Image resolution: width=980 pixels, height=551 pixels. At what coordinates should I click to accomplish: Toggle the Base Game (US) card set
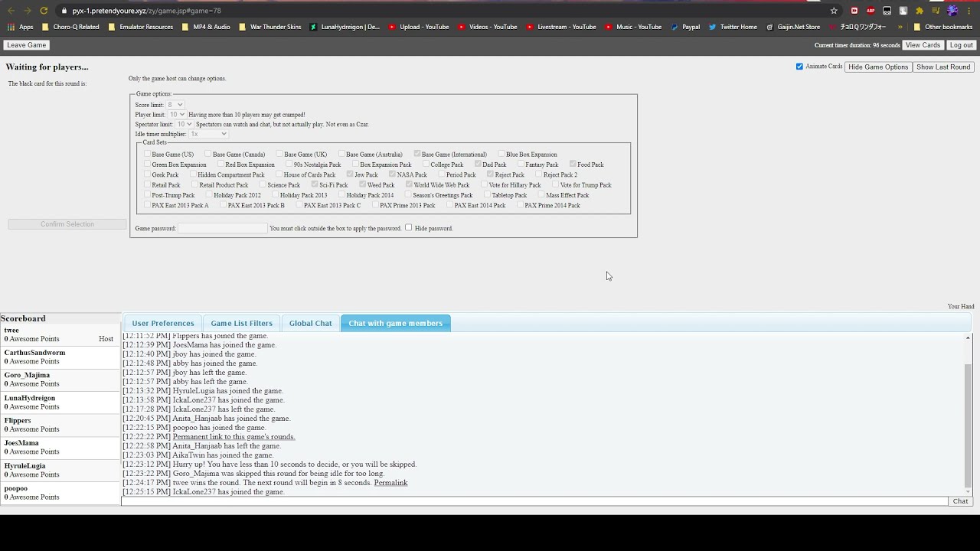(x=147, y=154)
